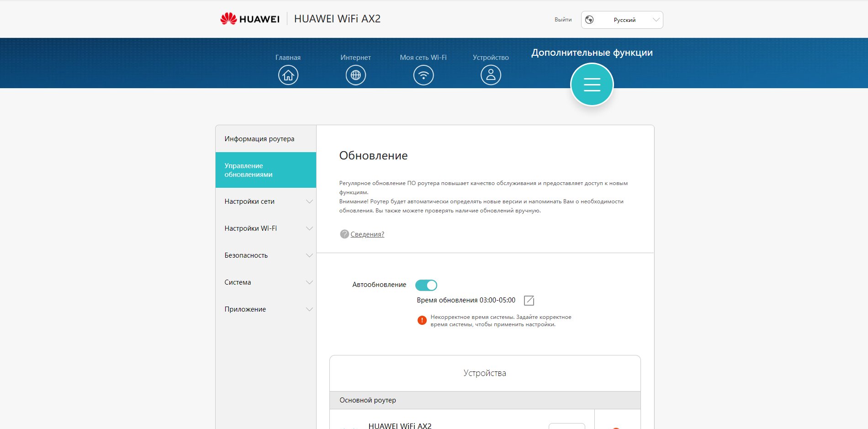This screenshot has height=429, width=868.
Task: Click the Huawei logo
Action: 250,19
